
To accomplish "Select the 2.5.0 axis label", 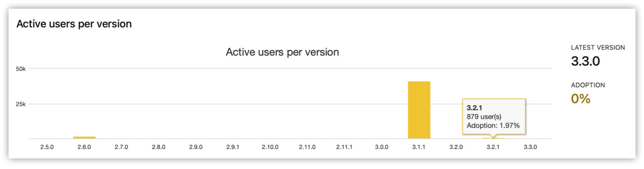I will coord(47,147).
